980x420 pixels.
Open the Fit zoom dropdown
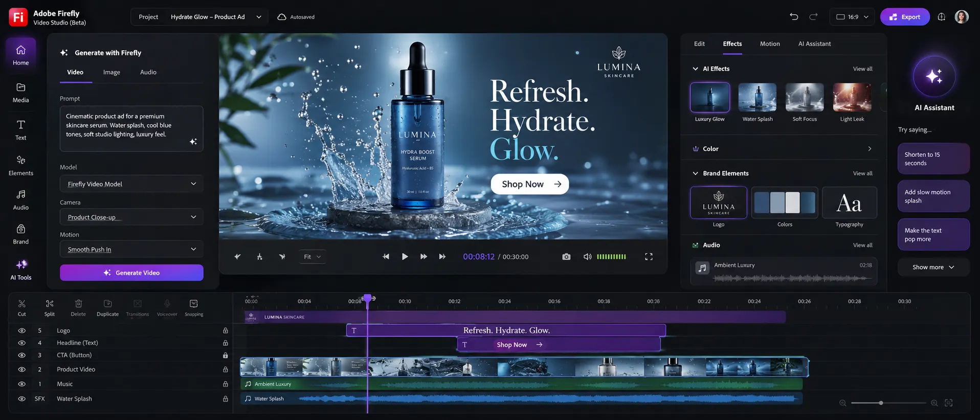point(312,257)
